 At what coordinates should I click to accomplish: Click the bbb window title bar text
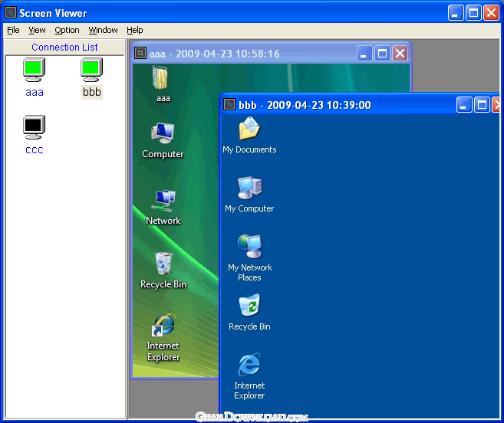(305, 105)
